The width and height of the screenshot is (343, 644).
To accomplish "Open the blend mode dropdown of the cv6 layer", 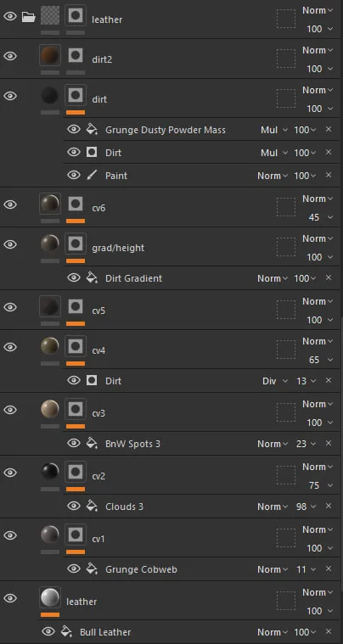I will pyautogui.click(x=318, y=199).
